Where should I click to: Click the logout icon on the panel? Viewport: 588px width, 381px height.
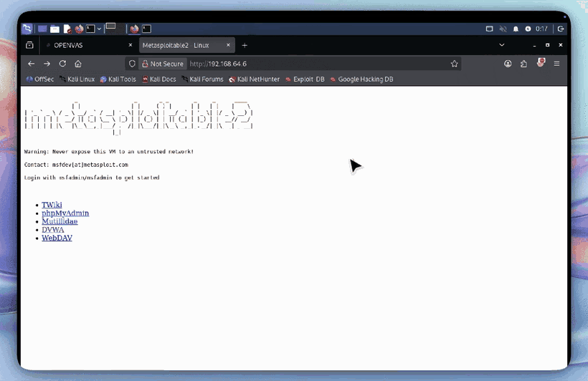[561, 29]
